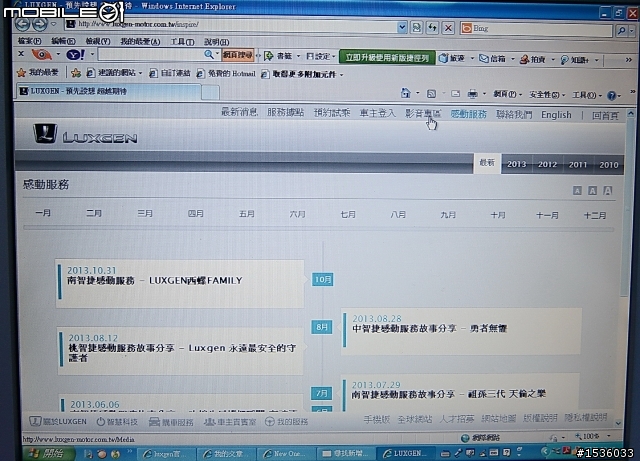Click the 拍賣 auction toolbar button
This screenshot has height=461, width=640.
[x=533, y=60]
